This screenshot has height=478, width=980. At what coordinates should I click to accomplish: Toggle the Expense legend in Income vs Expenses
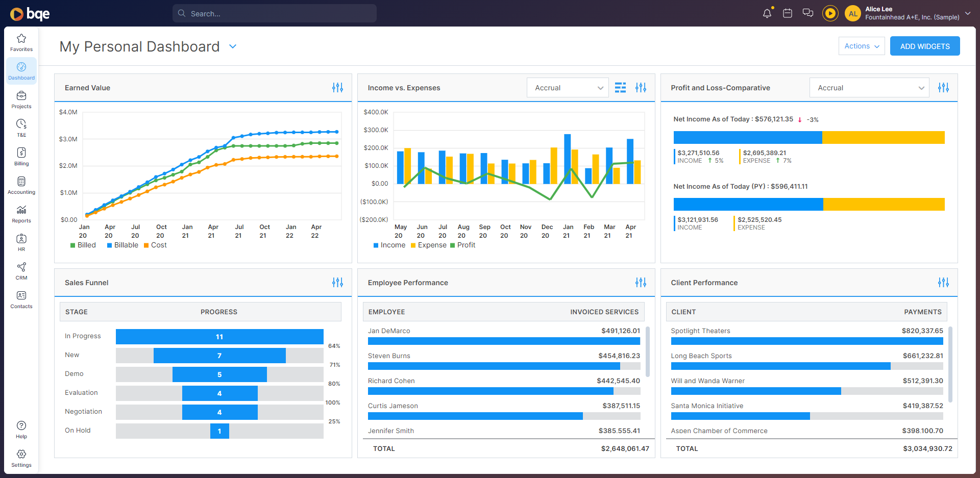[429, 245]
